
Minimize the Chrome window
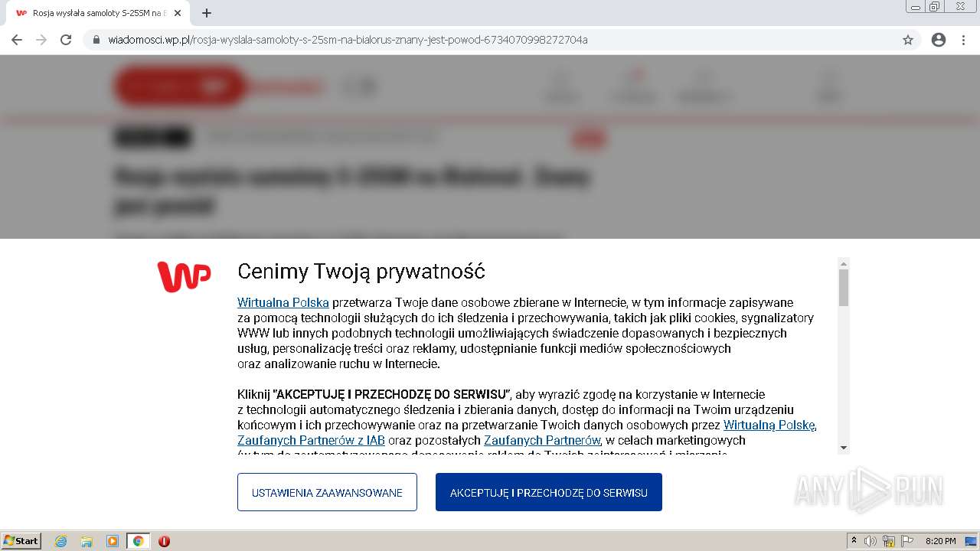tap(915, 7)
